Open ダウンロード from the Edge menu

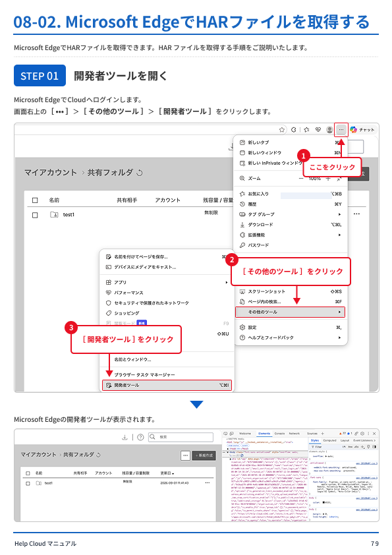click(291, 225)
